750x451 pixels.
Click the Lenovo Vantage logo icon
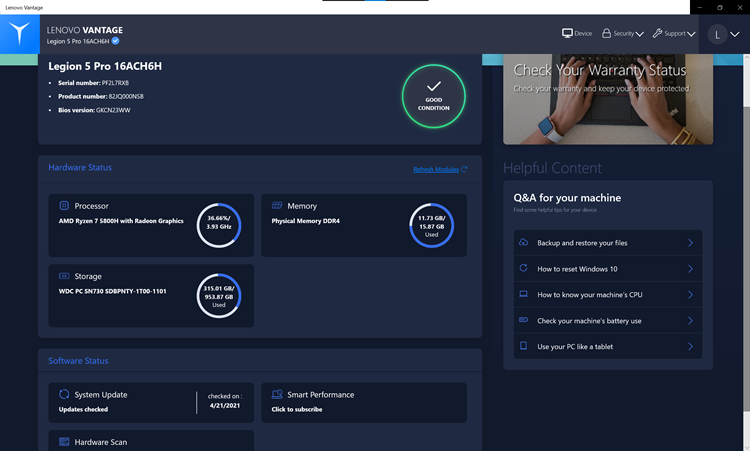[x=20, y=34]
